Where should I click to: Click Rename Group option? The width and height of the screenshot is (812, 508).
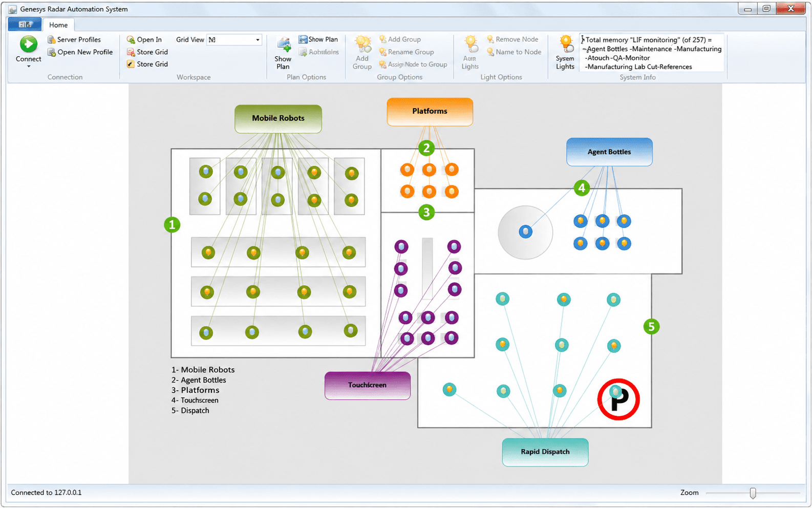tap(407, 52)
